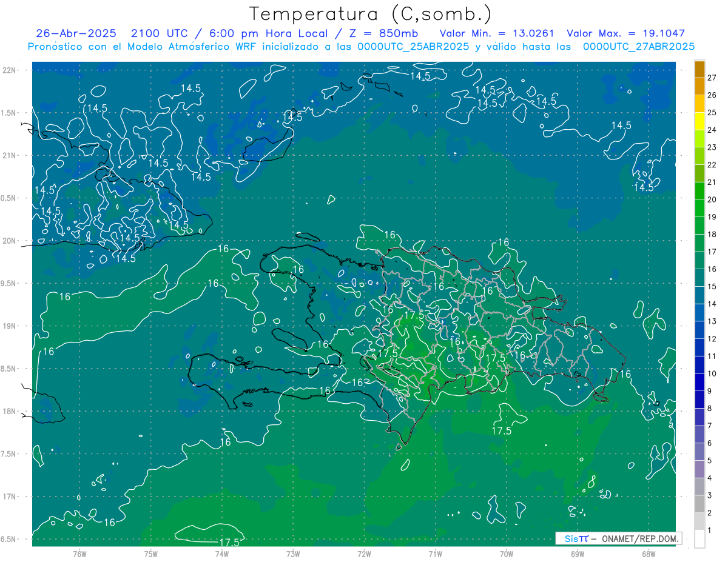Pick the lime swatch between 23 and 24
This screenshot has width=728, height=562.
click(x=699, y=139)
